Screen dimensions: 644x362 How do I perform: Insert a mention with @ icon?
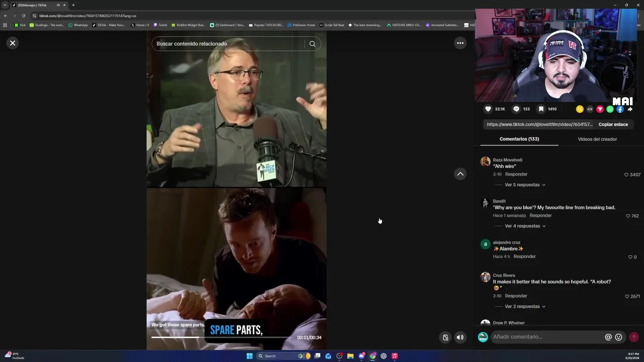pyautogui.click(x=608, y=337)
